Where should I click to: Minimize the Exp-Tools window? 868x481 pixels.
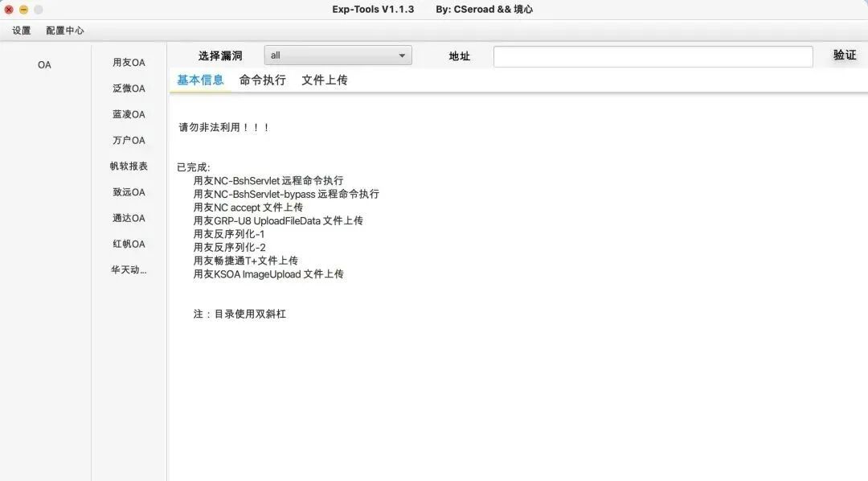point(23,10)
